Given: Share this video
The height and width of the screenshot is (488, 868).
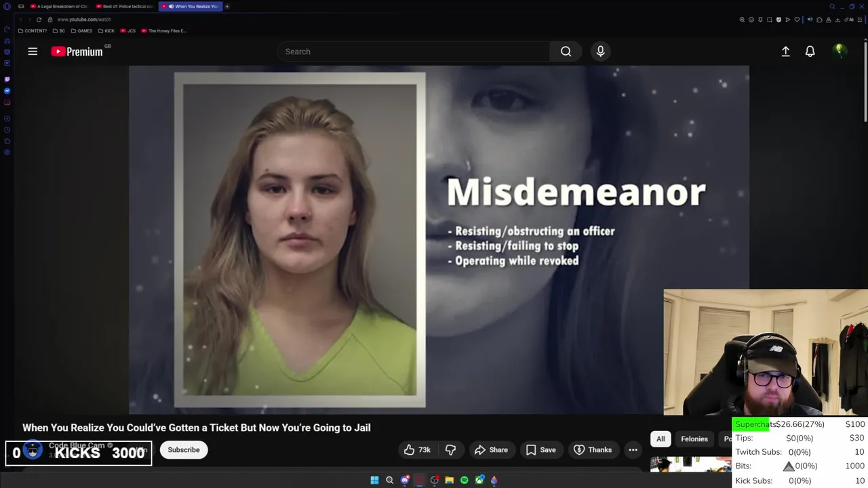Looking at the screenshot, I should pyautogui.click(x=491, y=449).
